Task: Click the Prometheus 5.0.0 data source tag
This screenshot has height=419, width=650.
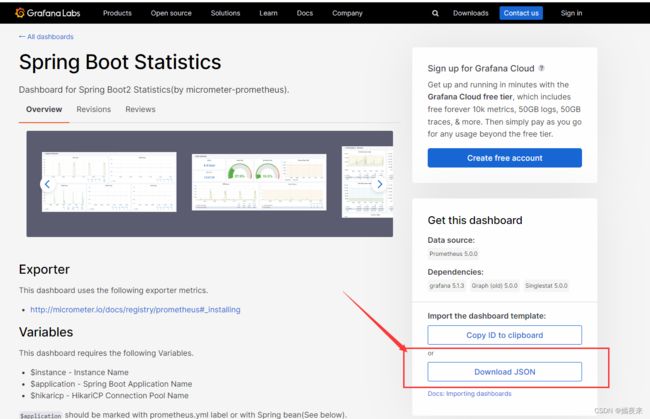Action: pyautogui.click(x=453, y=254)
